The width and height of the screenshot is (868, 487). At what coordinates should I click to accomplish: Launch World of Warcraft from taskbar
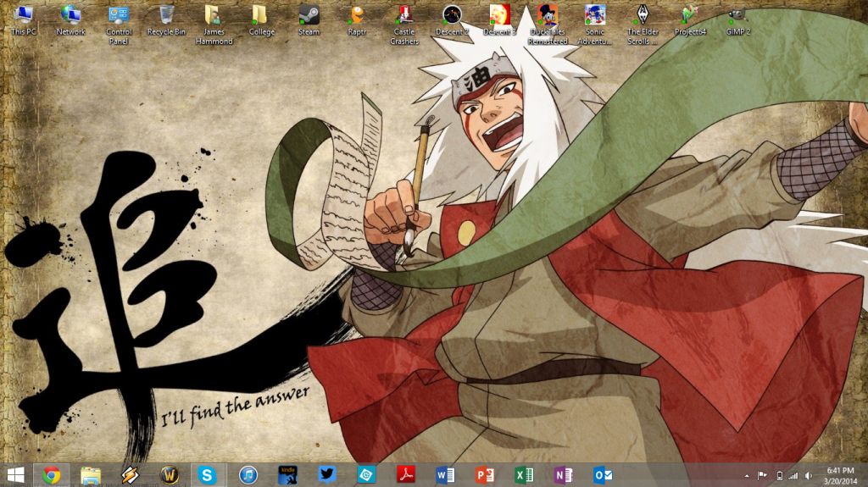[169, 475]
